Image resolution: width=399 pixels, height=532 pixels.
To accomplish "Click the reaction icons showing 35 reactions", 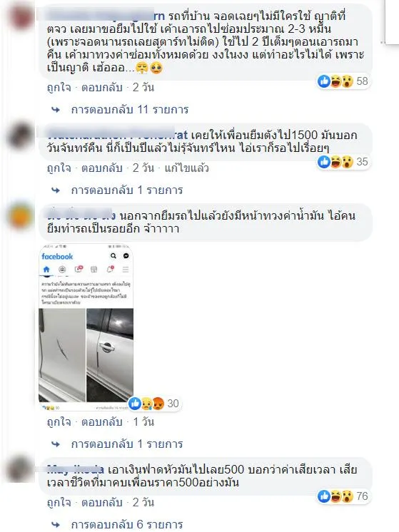I will point(335,162).
